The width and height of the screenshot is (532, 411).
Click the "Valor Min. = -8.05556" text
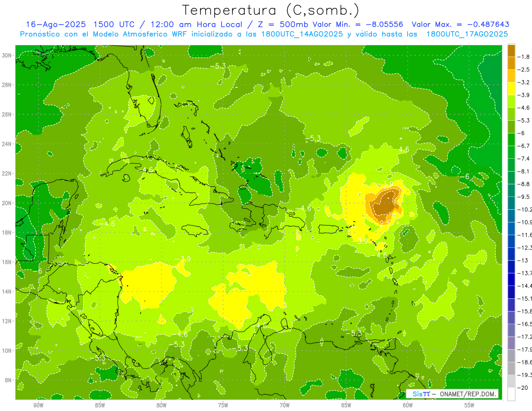coord(358,24)
